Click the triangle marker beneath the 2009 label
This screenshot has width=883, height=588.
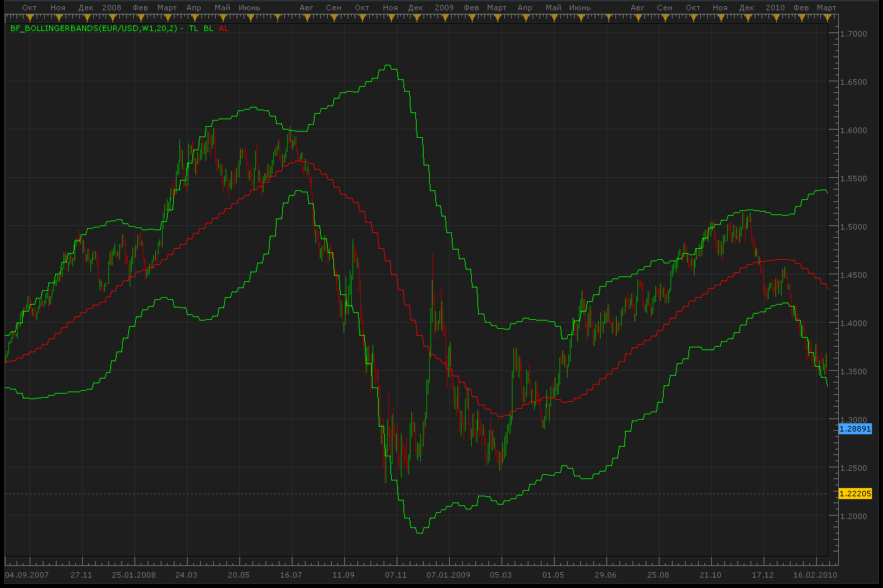pyautogui.click(x=445, y=19)
